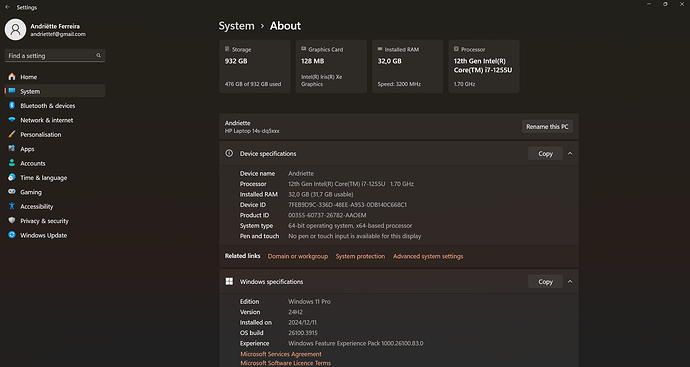Collapse the Windows specifications section chevron

570,282
